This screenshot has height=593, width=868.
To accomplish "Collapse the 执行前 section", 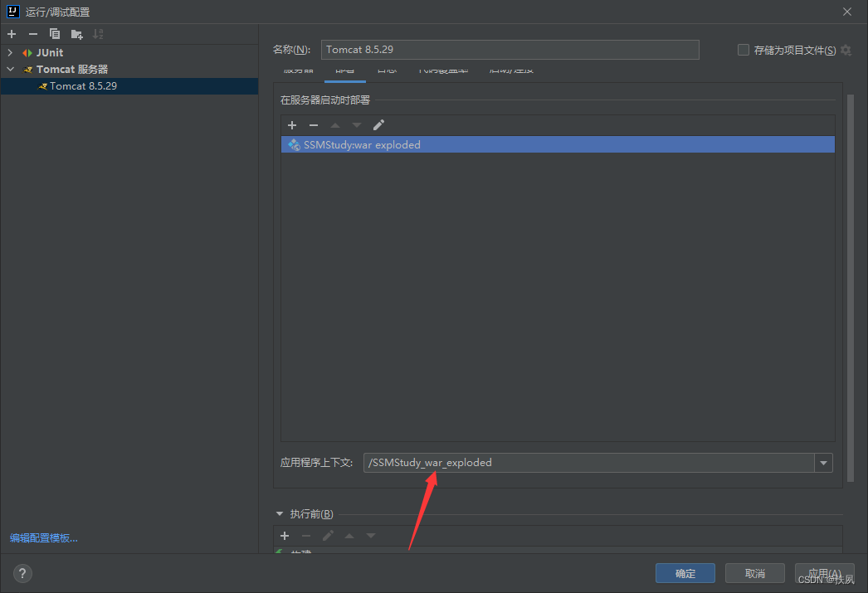I will pos(280,514).
